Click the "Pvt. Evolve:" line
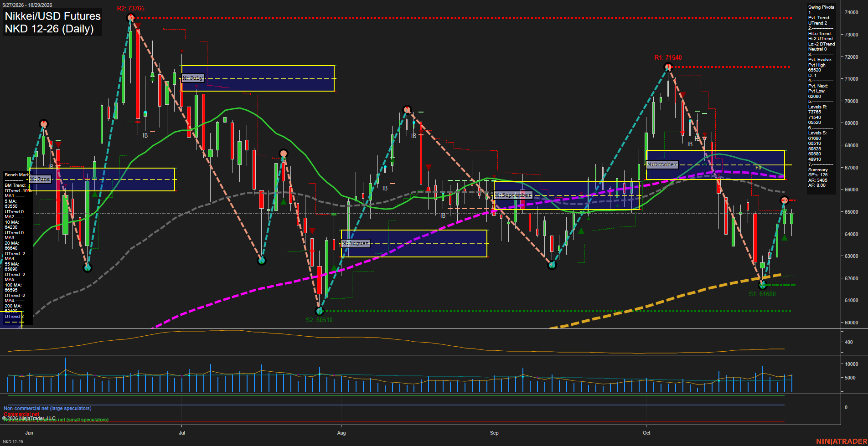 point(820,60)
